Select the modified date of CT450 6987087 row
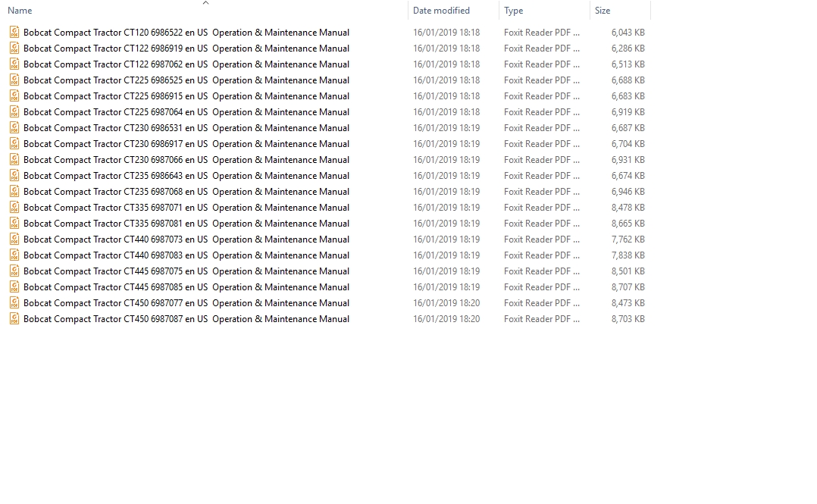Screen dimensions: 817x504 pos(446,318)
